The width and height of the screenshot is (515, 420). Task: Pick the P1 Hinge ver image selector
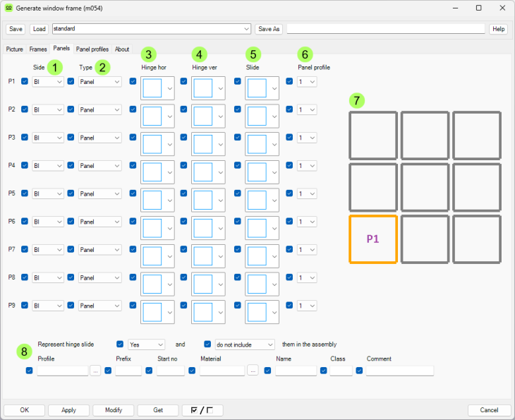coord(208,88)
